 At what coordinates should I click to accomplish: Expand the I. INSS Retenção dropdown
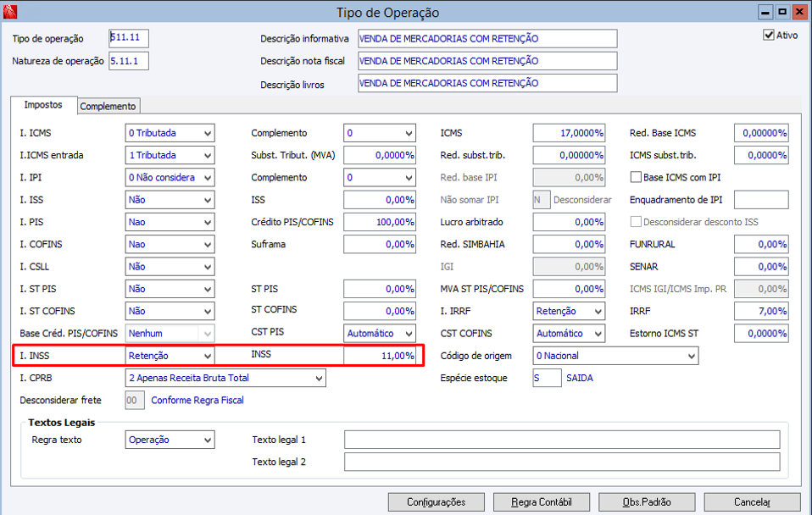170,356
